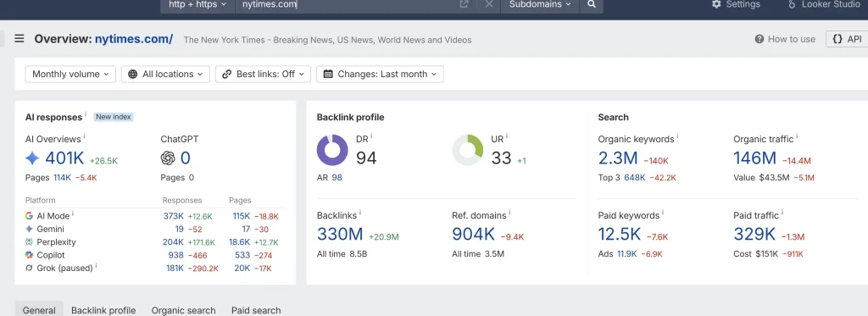The image size is (868, 316).
Task: Click the Grok (paused) platform icon
Action: click(x=30, y=268)
